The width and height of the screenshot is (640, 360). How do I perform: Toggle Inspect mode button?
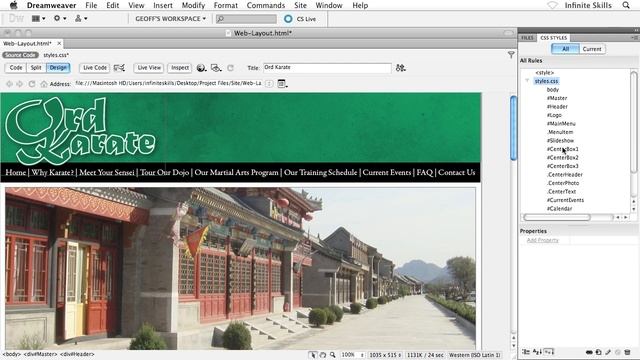[180, 68]
